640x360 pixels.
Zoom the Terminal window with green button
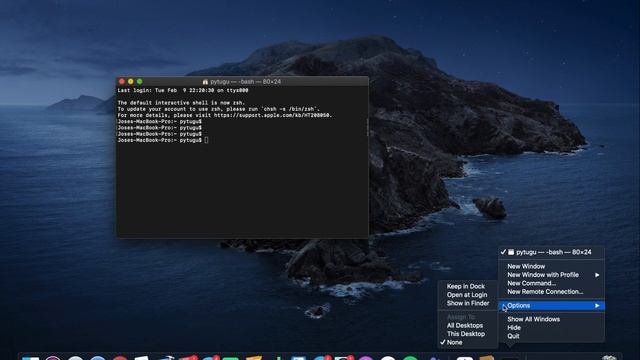coord(140,82)
